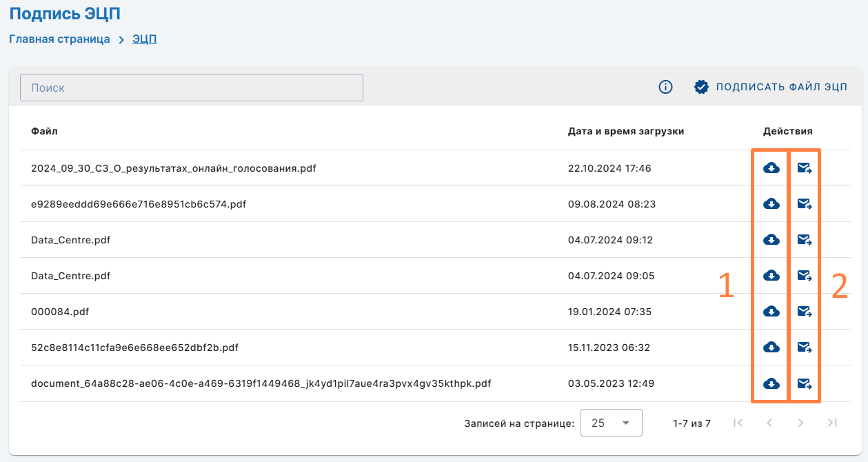
Task: Download the 2024_09_30 voting results PDF
Action: [x=771, y=168]
